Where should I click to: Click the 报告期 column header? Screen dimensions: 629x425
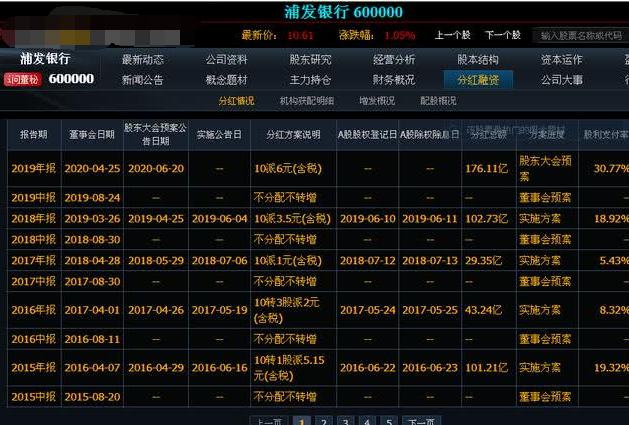pyautogui.click(x=34, y=134)
